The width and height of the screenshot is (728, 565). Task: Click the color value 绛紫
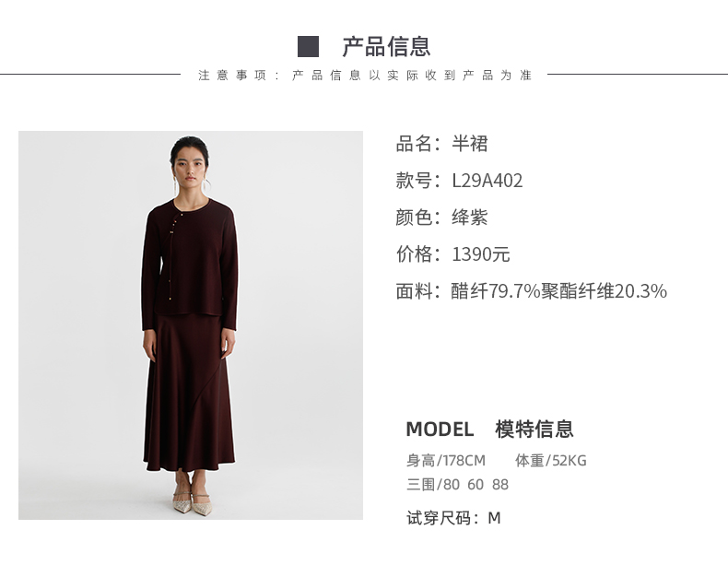[x=470, y=218]
